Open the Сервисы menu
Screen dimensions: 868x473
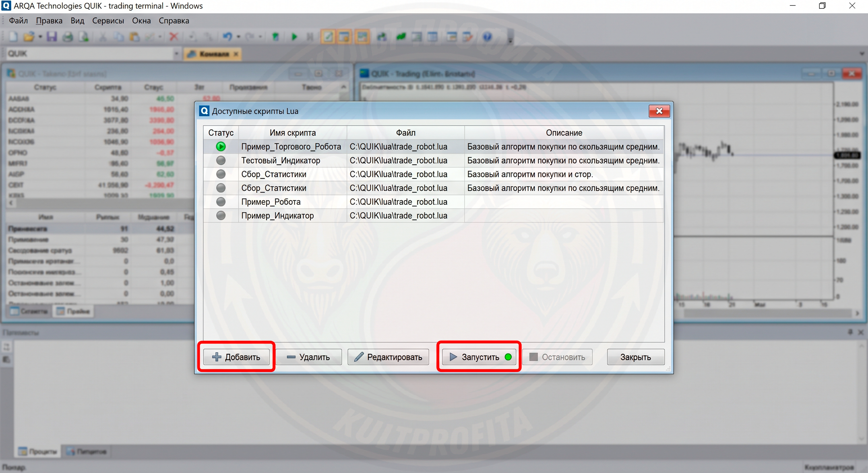(x=108, y=21)
